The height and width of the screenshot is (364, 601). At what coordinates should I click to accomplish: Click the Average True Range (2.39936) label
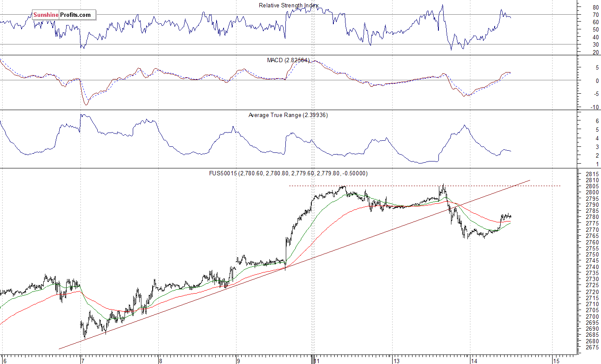coord(288,115)
